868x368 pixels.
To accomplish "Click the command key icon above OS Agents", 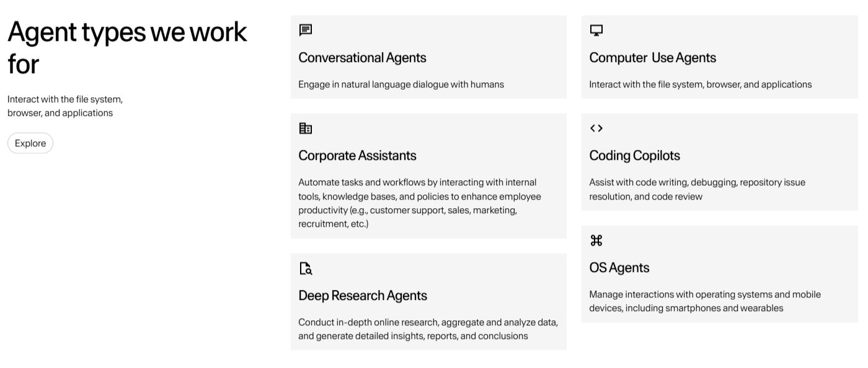I will [596, 240].
